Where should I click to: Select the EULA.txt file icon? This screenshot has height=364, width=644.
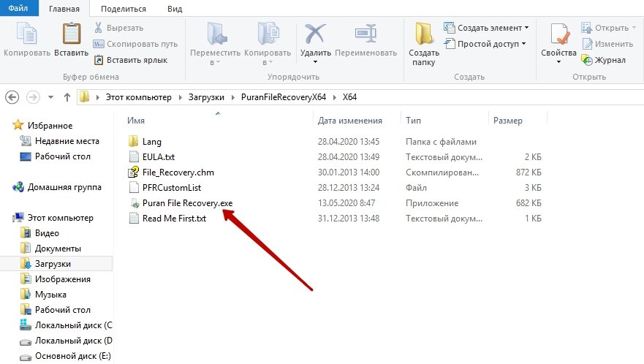tap(134, 156)
